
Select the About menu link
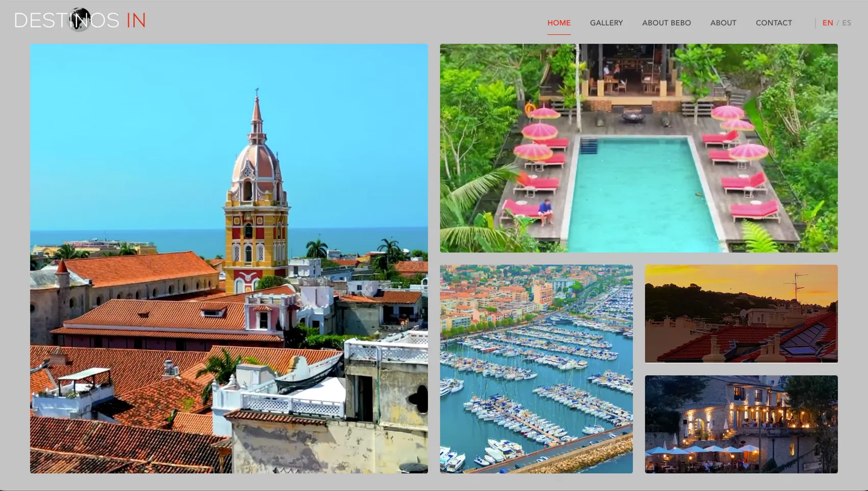[x=723, y=23]
